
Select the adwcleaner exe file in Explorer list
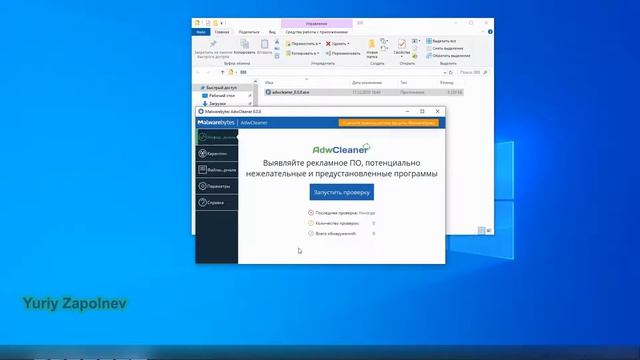(x=363, y=92)
